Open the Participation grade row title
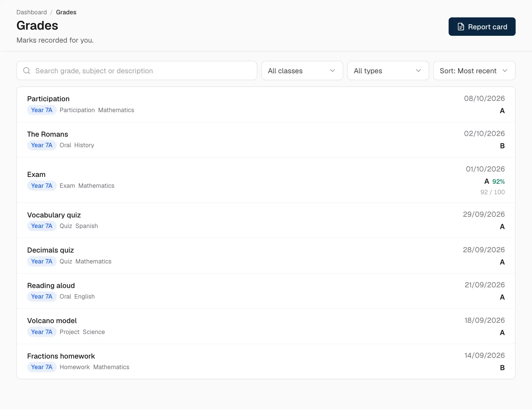 tap(48, 99)
